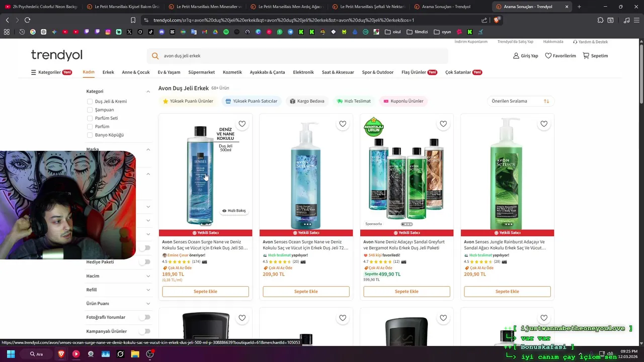644x362 pixels.
Task: Open Hızlı Bakış on first product
Action: [234, 211]
